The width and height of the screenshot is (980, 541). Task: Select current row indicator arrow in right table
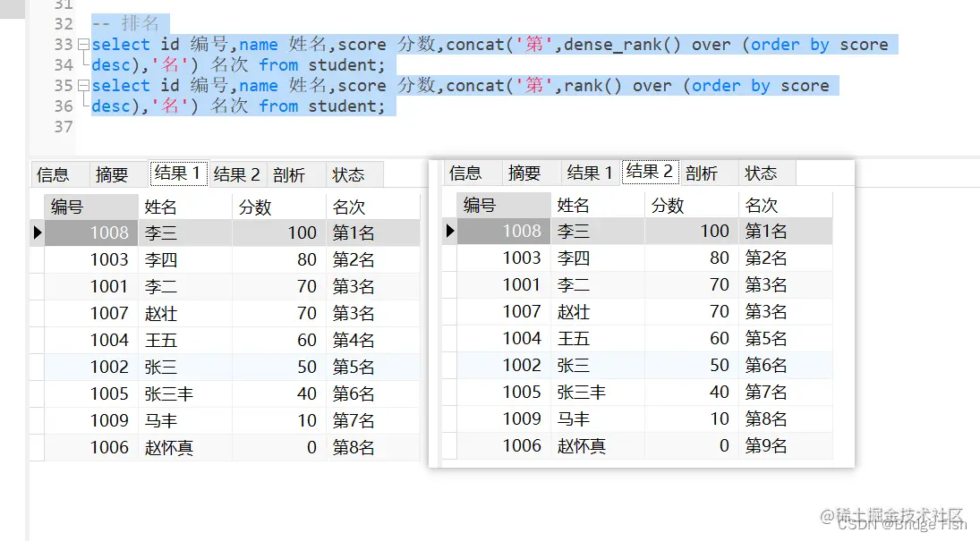(450, 231)
